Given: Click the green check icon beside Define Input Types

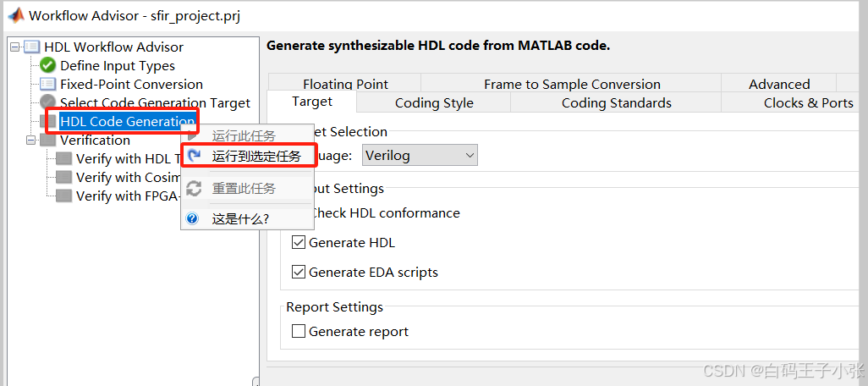Looking at the screenshot, I should coord(47,66).
